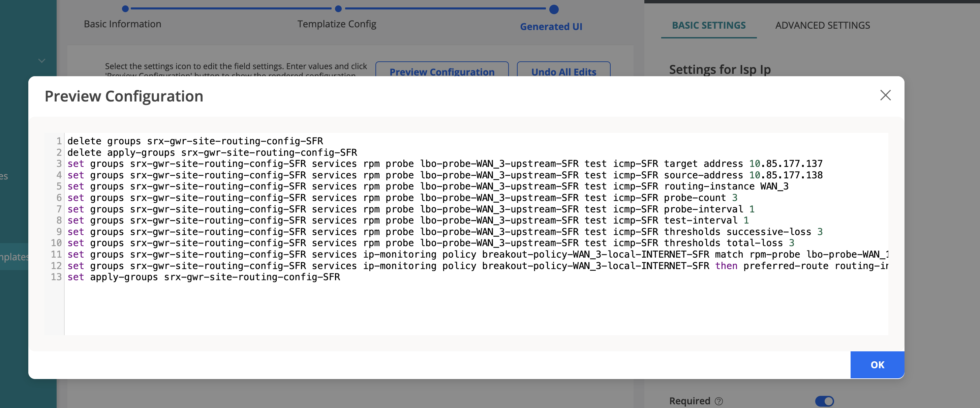
Task: Select the 'test-interval 1' config line
Action: coord(408,221)
